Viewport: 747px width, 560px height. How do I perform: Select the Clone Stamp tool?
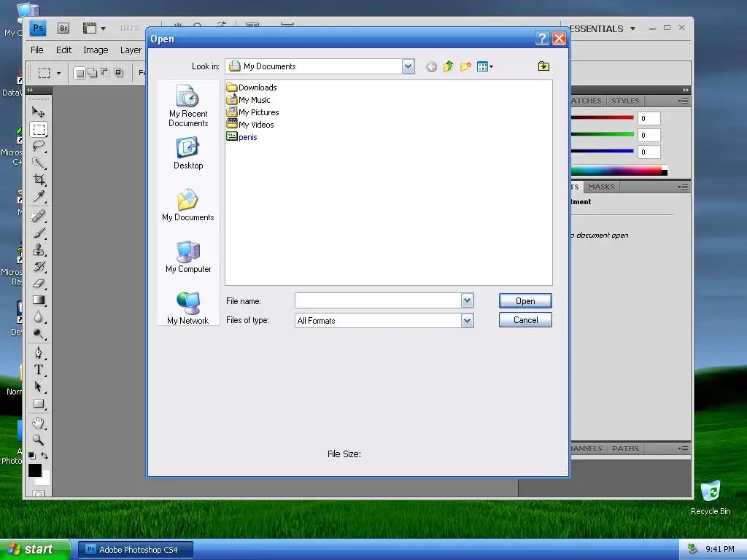click(38, 249)
